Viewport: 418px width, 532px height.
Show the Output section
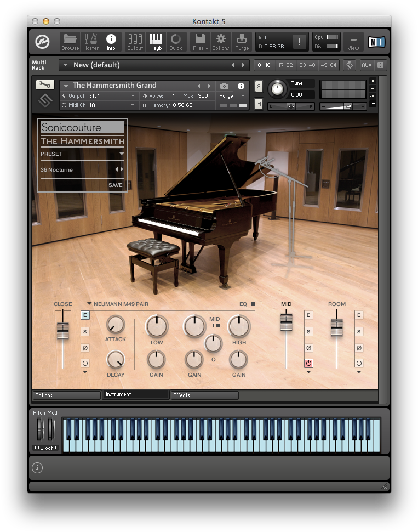click(135, 42)
